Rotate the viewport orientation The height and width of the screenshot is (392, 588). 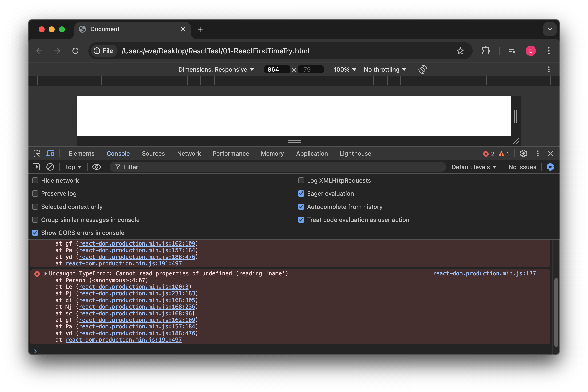click(x=422, y=69)
